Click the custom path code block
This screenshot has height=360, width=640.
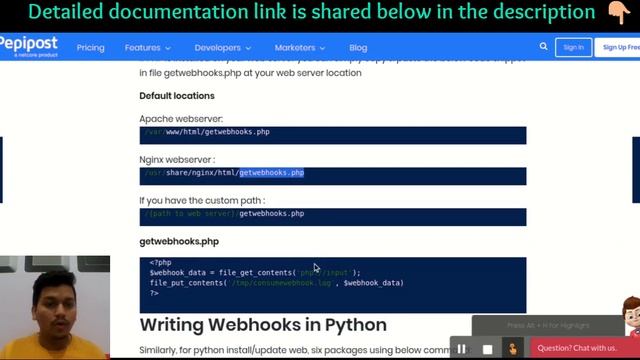(x=333, y=217)
